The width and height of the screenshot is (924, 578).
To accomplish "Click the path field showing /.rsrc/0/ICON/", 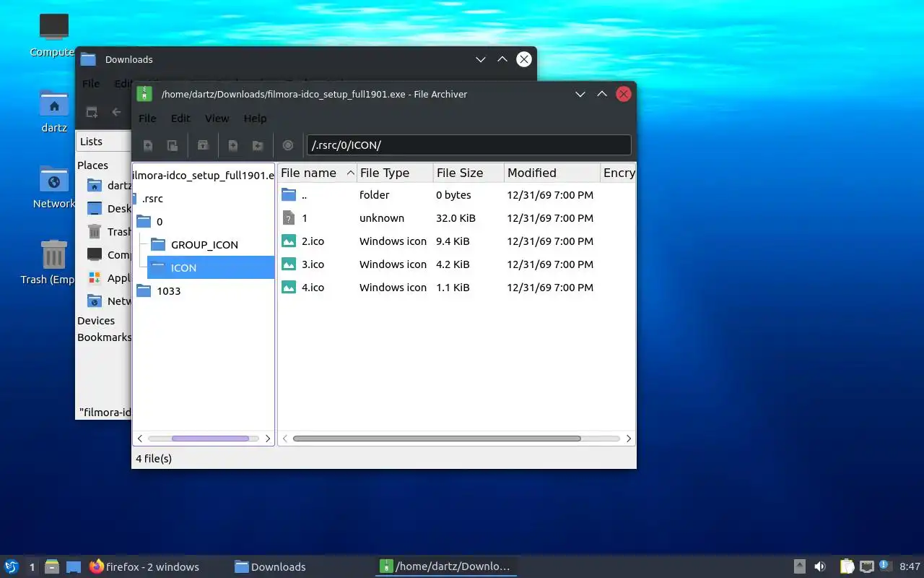I will click(469, 145).
